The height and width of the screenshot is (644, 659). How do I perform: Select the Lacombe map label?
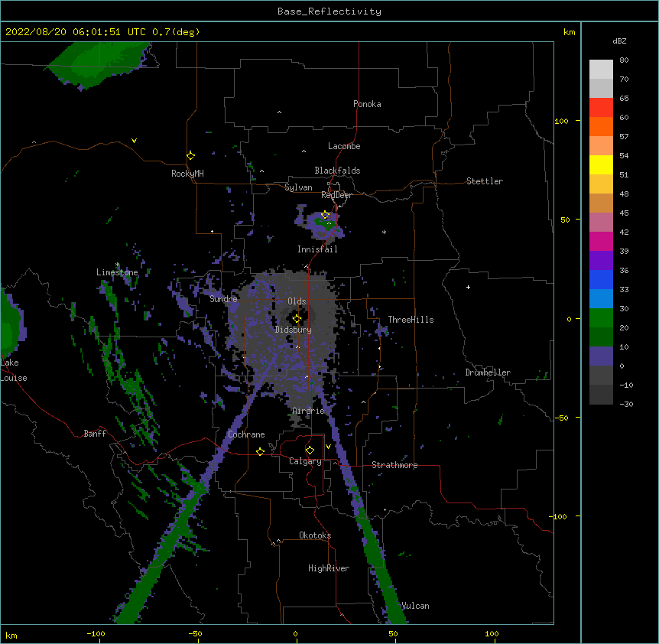344,146
